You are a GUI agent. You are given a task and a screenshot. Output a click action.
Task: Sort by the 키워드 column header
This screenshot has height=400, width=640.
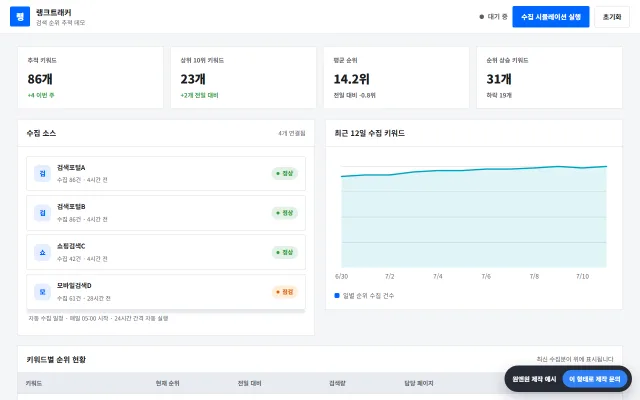(34, 383)
